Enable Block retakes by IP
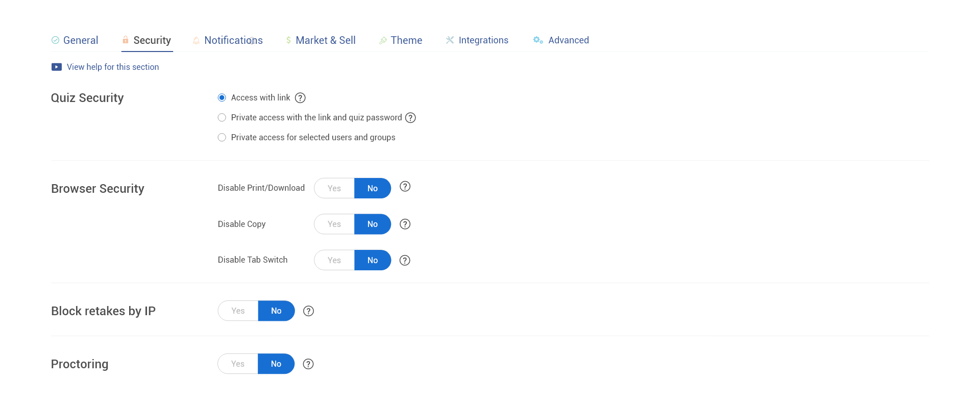The width and height of the screenshot is (980, 407). point(238,311)
